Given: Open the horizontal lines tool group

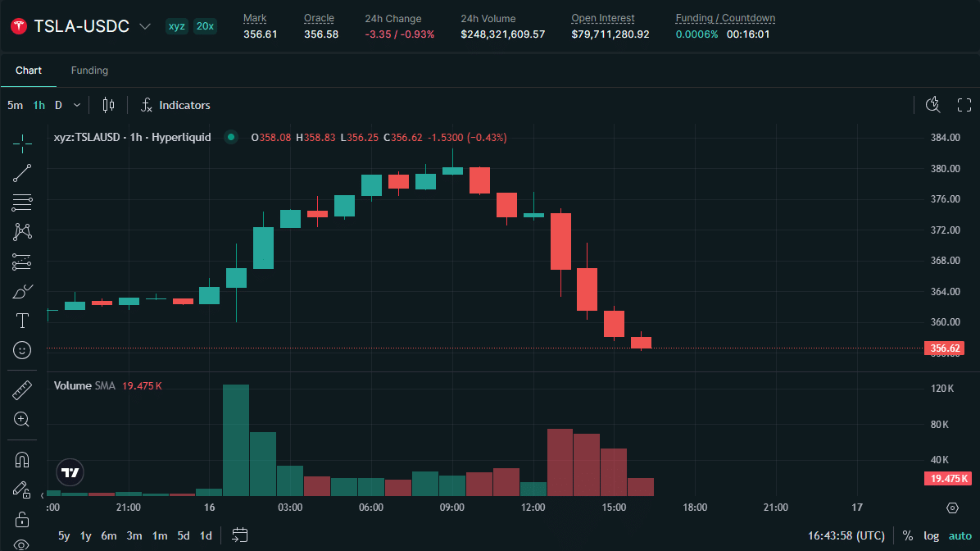Looking at the screenshot, I should 22,202.
